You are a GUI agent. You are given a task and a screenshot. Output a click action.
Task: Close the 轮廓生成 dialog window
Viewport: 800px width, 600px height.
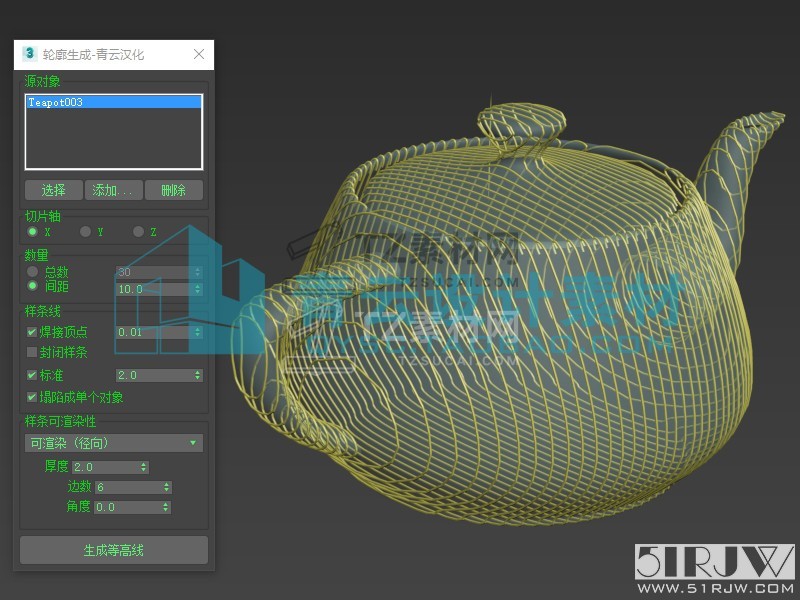[x=199, y=54]
